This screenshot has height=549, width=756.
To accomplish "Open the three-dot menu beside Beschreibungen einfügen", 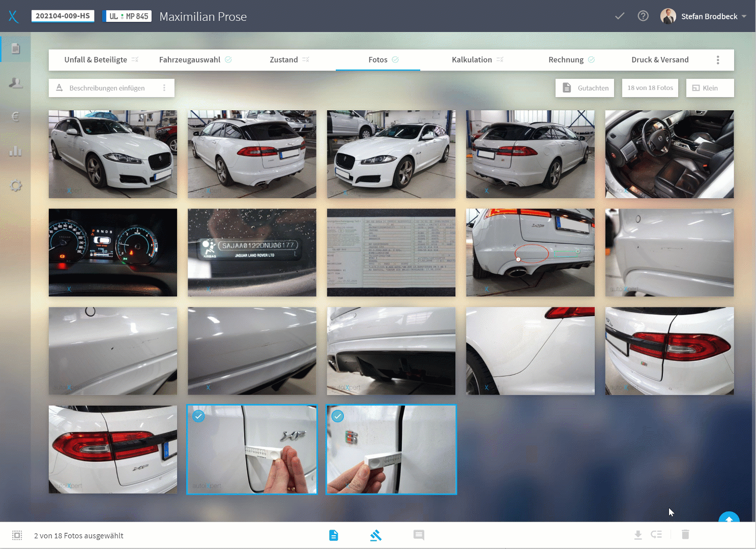I will [164, 88].
